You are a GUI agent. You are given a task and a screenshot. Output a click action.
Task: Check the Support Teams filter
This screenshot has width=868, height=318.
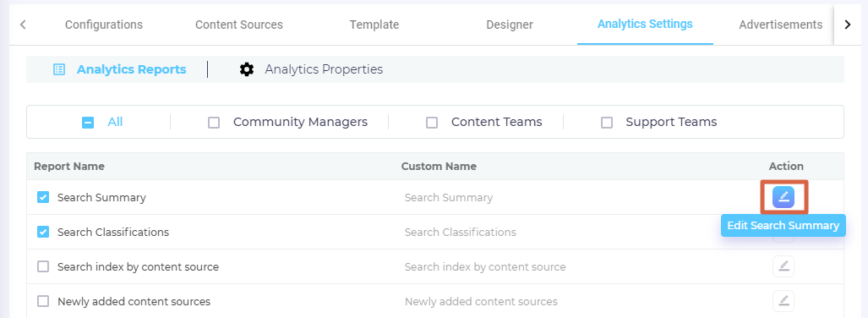point(607,123)
